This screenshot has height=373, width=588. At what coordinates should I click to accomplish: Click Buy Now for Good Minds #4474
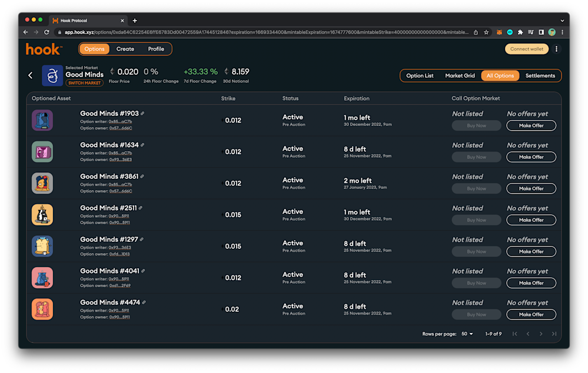476,315
